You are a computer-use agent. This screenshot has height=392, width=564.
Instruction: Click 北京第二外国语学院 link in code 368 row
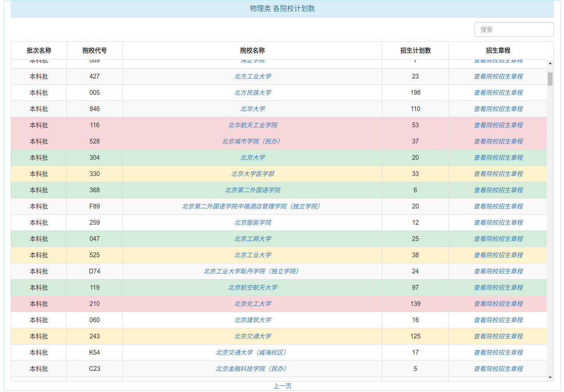[x=252, y=190]
